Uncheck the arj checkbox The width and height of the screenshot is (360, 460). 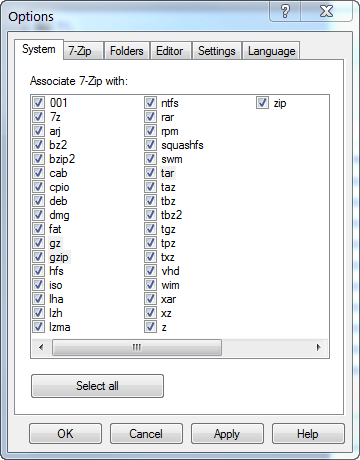pyautogui.click(x=38, y=131)
